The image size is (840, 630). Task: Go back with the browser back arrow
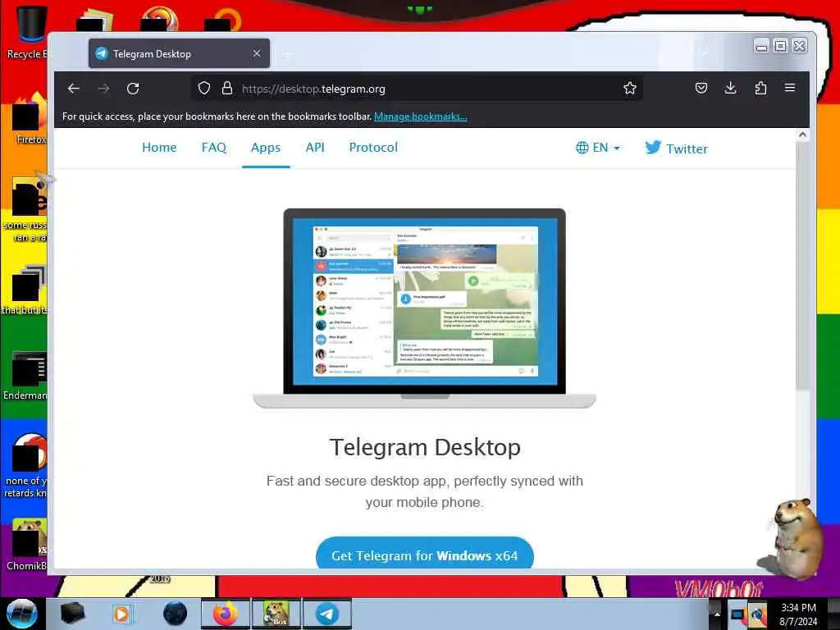pyautogui.click(x=73, y=89)
